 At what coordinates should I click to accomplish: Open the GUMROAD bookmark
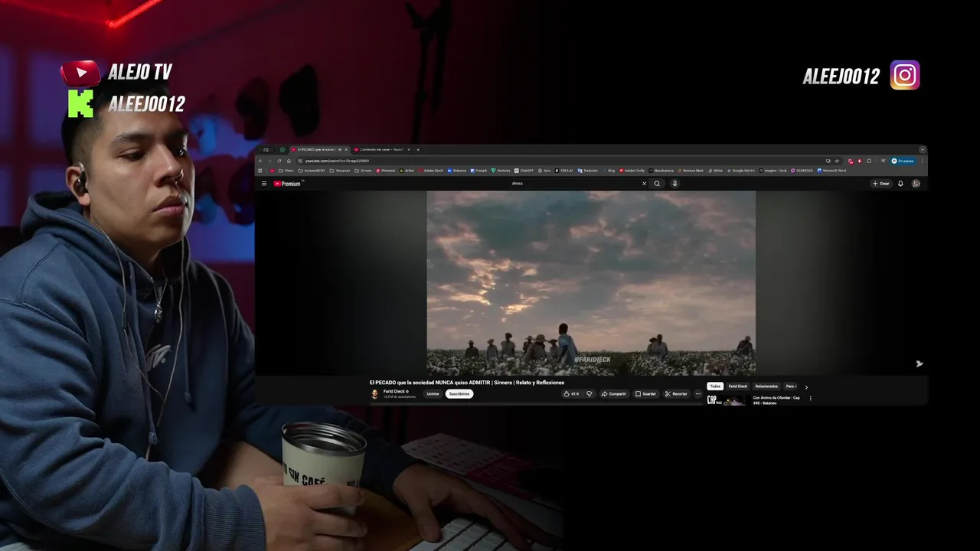click(x=802, y=171)
